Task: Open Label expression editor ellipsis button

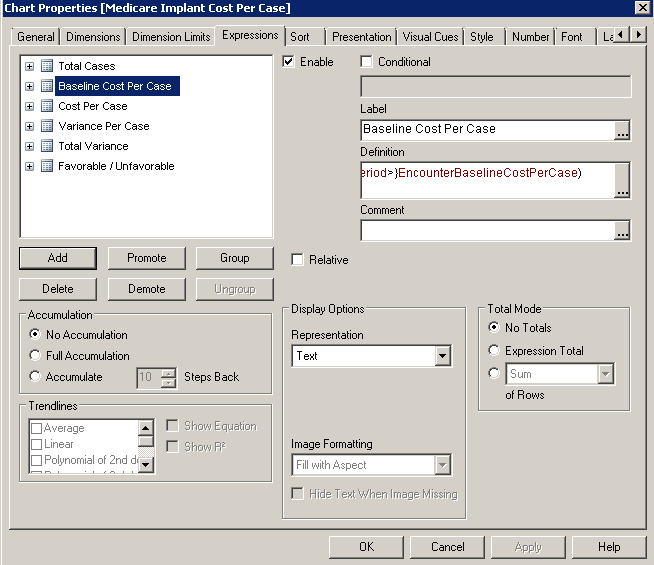Action: point(622,130)
